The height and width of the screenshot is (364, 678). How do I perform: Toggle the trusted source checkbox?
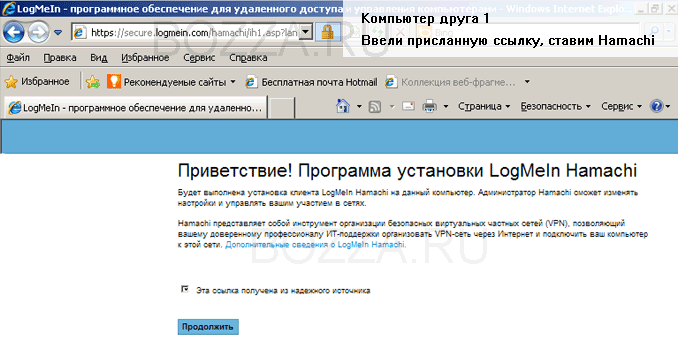pos(185,289)
